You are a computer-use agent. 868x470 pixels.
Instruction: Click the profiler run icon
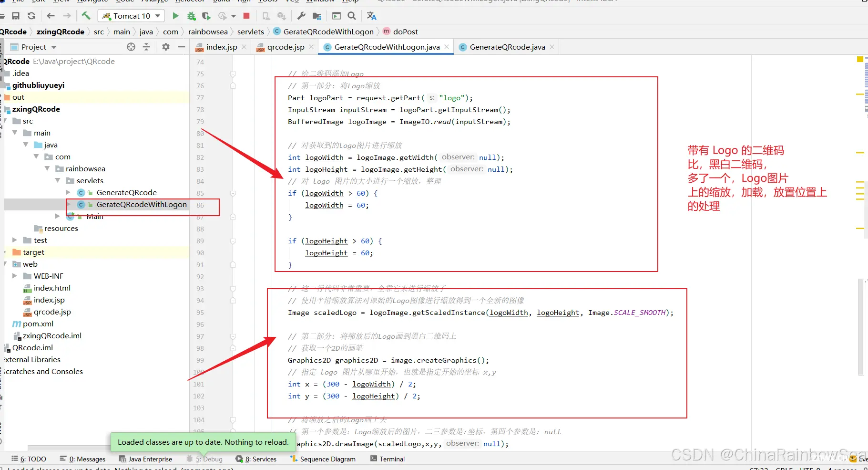click(x=222, y=16)
